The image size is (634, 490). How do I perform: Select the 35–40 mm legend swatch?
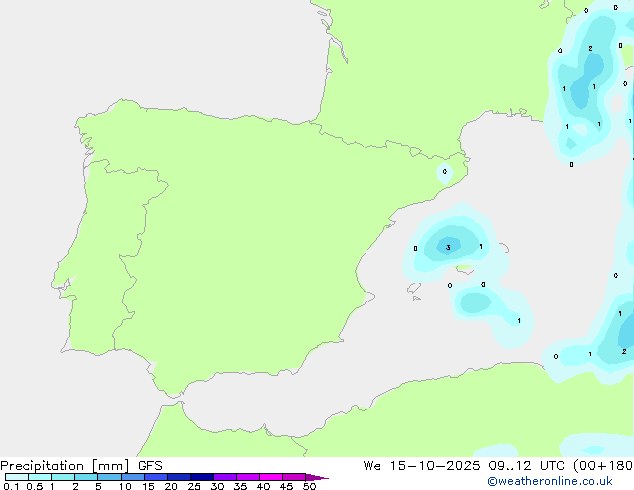tap(247, 477)
